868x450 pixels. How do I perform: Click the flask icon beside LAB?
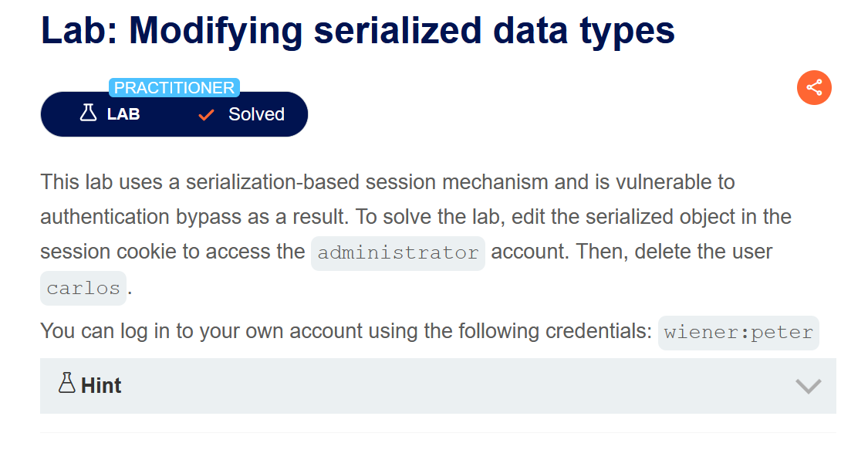tap(89, 113)
